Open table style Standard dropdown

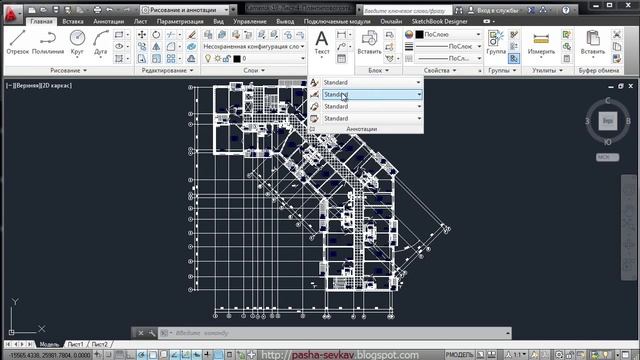372,118
